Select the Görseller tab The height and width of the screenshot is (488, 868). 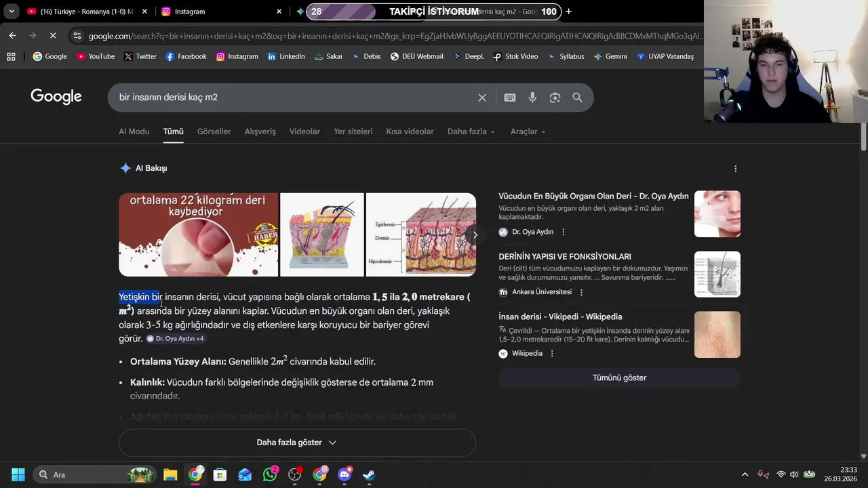214,131
